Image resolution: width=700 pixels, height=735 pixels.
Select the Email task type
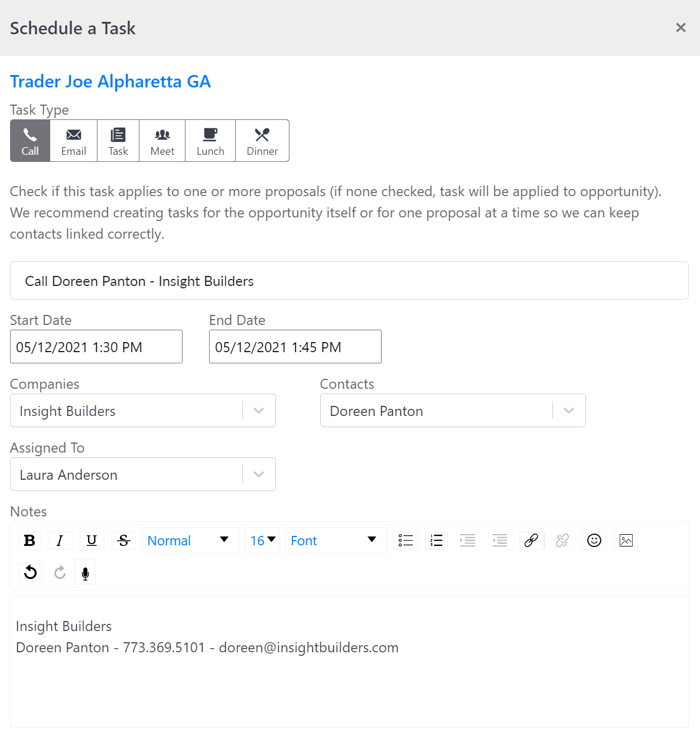click(74, 141)
